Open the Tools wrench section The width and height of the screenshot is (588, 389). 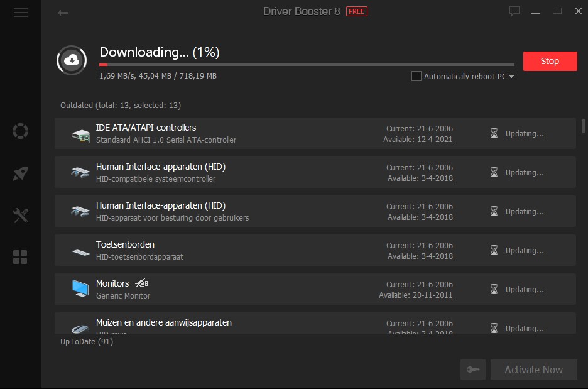pyautogui.click(x=20, y=216)
